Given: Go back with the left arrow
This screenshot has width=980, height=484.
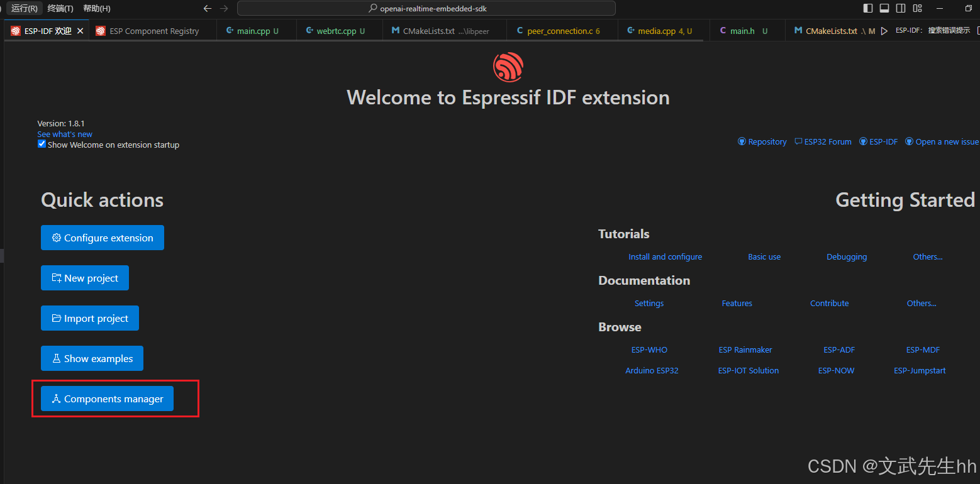Looking at the screenshot, I should (208, 8).
